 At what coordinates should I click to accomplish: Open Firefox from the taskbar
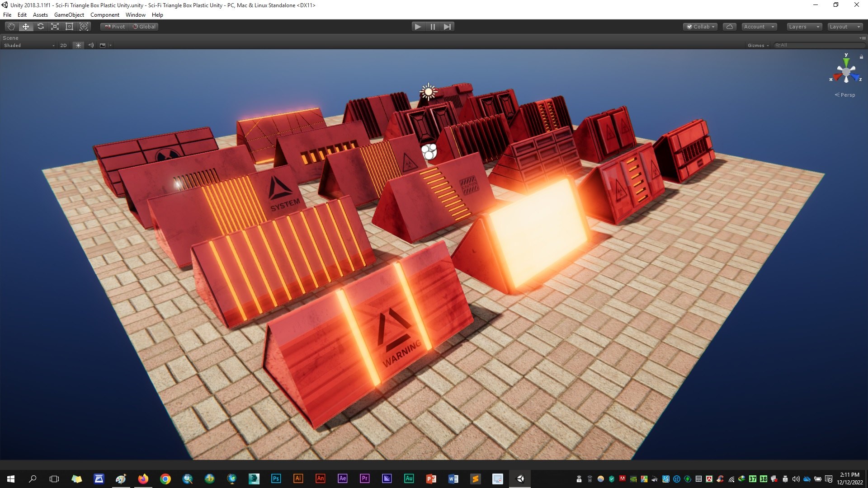click(143, 479)
